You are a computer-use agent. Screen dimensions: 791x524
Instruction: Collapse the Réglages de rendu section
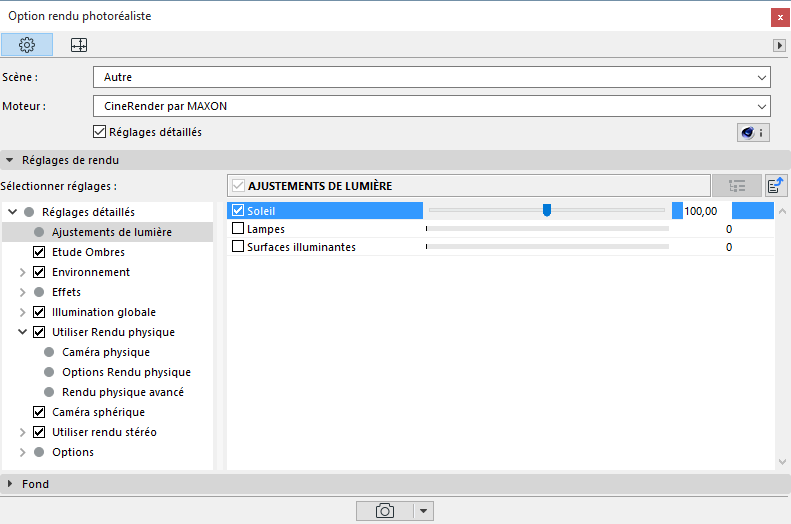click(10, 160)
